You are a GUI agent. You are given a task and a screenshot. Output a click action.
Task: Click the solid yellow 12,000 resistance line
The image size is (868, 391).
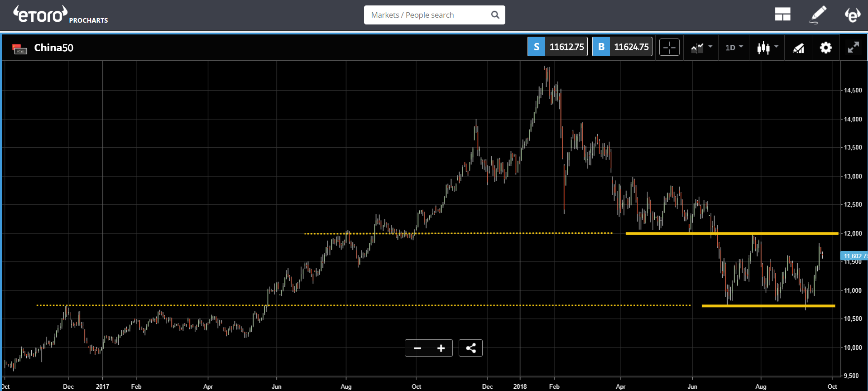pos(732,233)
